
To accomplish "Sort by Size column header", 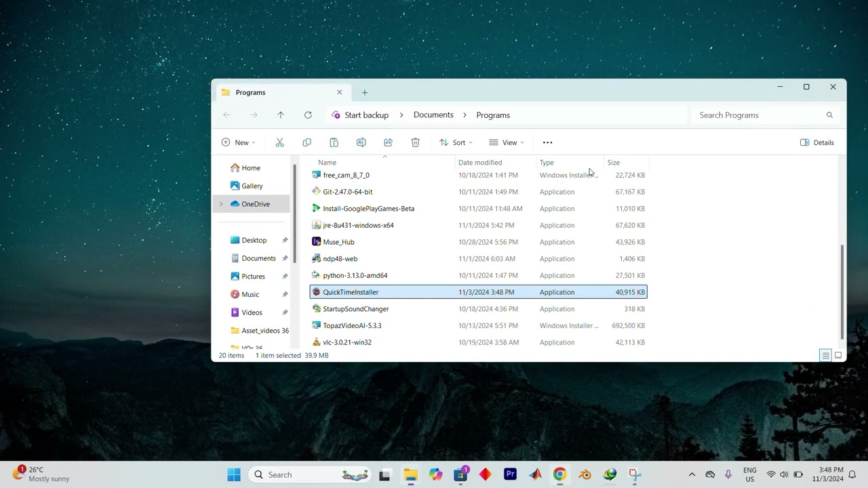I will pos(627,163).
